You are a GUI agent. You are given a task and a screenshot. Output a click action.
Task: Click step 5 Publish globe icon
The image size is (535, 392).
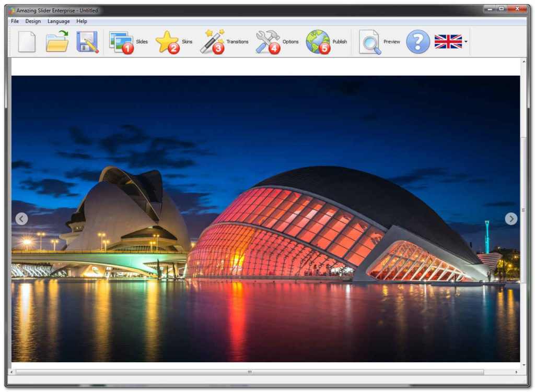[x=318, y=42]
